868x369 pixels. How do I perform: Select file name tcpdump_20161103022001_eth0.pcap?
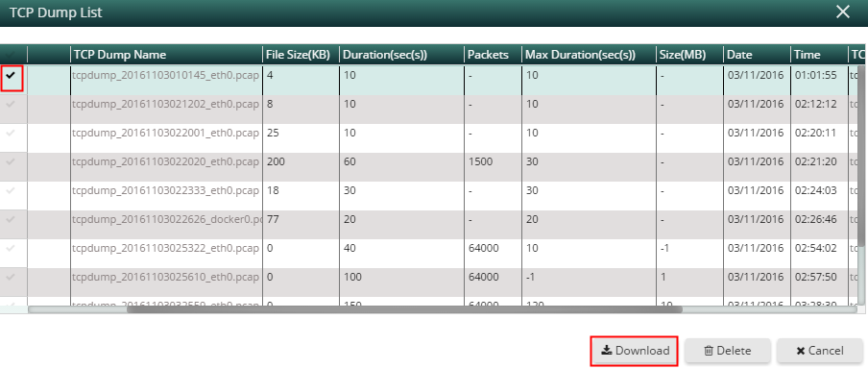[x=165, y=133]
